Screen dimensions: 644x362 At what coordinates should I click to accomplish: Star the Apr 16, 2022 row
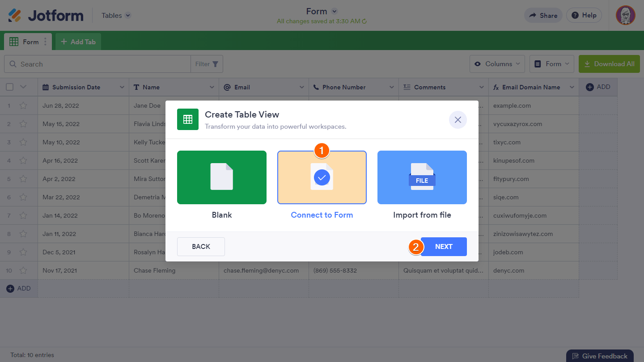(23, 161)
